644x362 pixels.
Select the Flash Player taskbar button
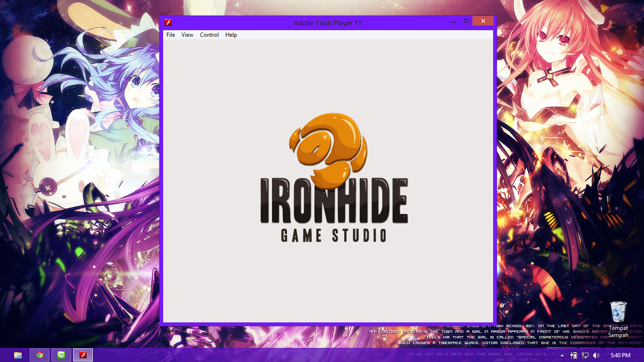click(x=83, y=355)
